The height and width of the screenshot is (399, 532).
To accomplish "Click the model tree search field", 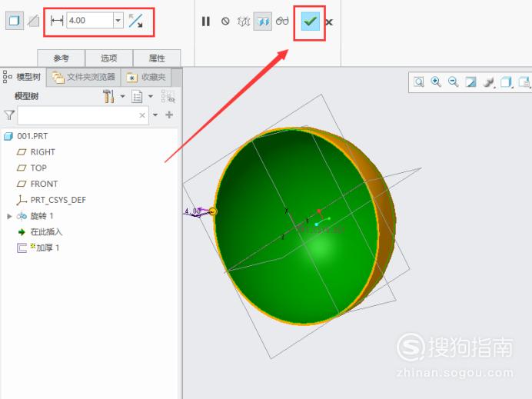I will coord(83,115).
